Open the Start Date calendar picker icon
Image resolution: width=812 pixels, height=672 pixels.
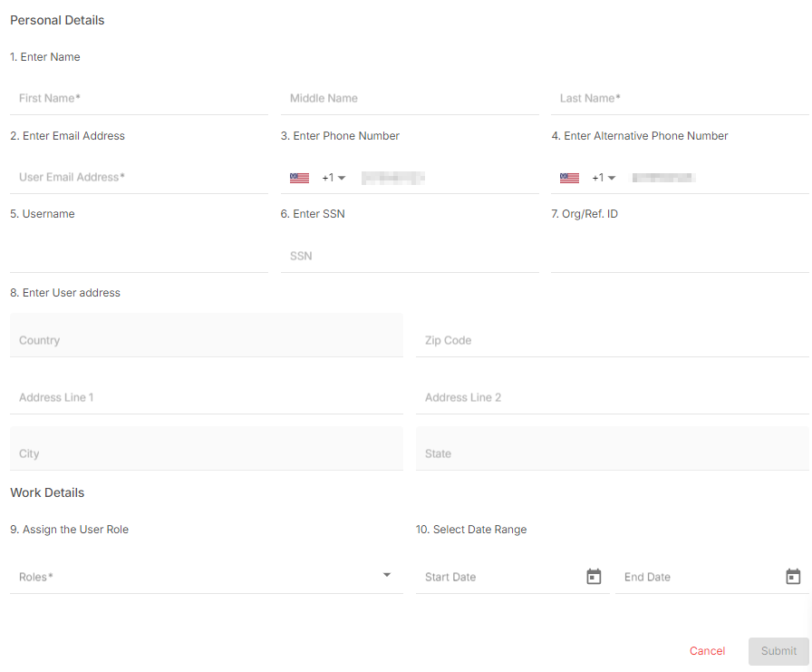coord(594,577)
